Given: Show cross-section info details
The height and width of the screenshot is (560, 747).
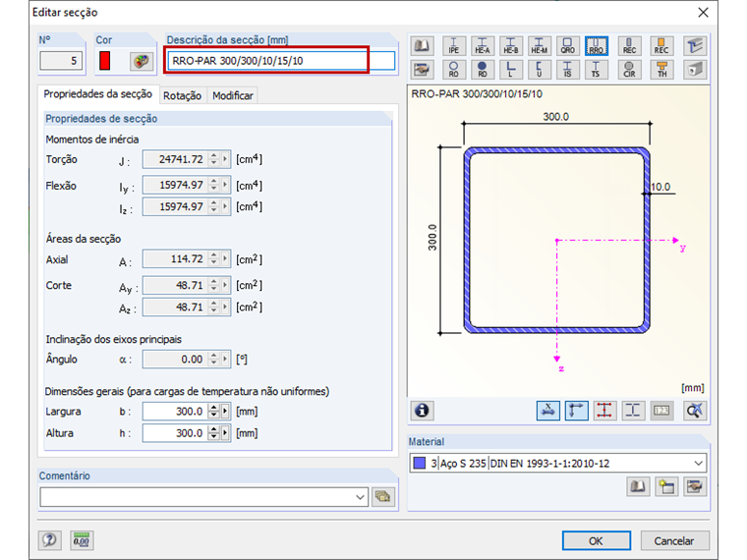Looking at the screenshot, I should pyautogui.click(x=422, y=411).
